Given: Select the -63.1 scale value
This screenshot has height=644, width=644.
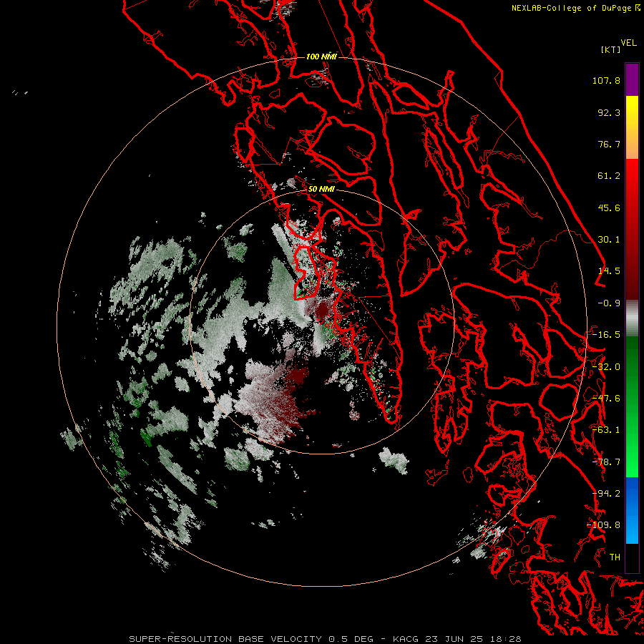Looking at the screenshot, I should 606,430.
